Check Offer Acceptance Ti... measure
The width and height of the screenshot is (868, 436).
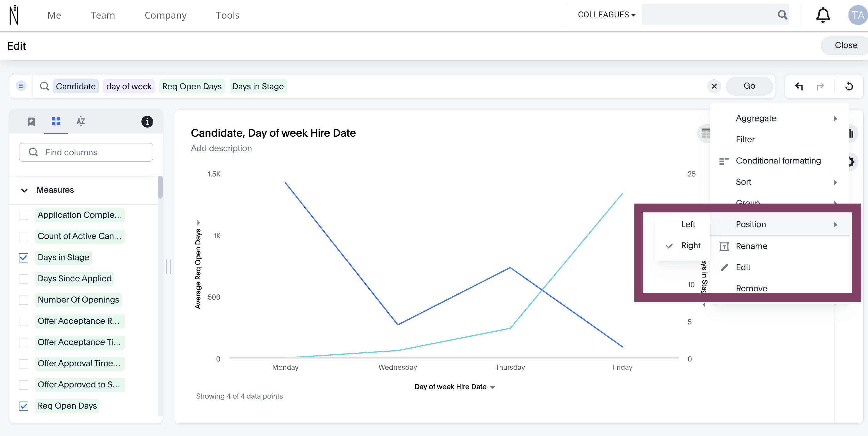click(x=24, y=342)
